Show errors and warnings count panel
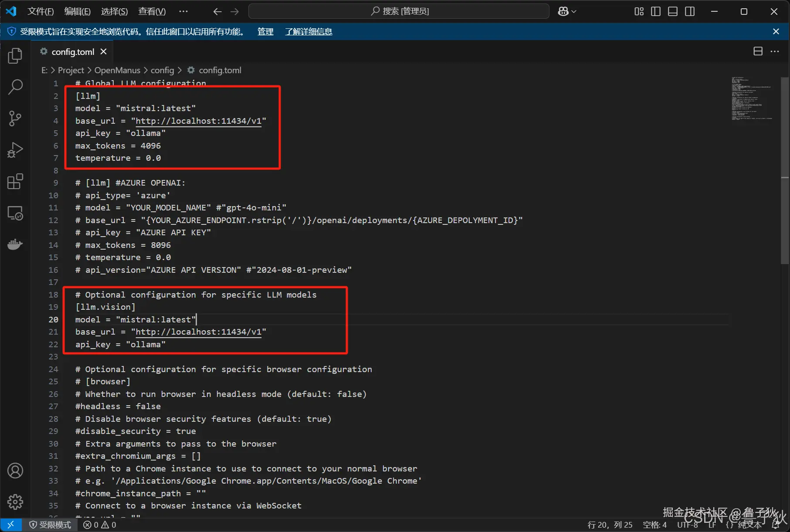Image resolution: width=790 pixels, height=532 pixels. (x=100, y=525)
